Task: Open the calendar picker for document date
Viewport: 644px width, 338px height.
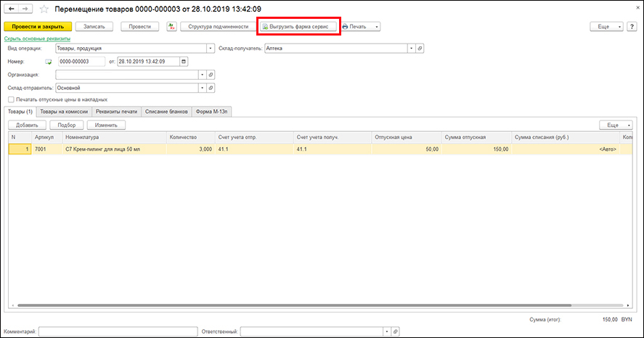Action: [183, 62]
